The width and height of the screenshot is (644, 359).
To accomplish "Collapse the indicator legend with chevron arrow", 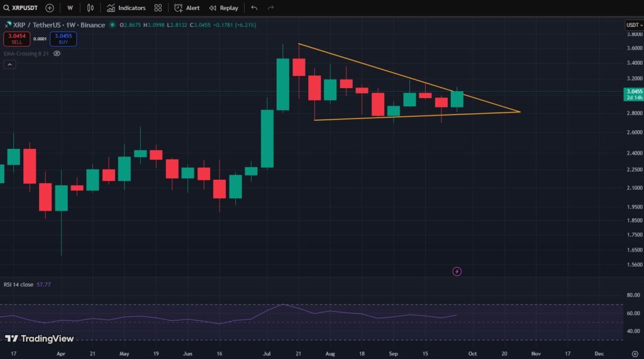I will point(9,65).
